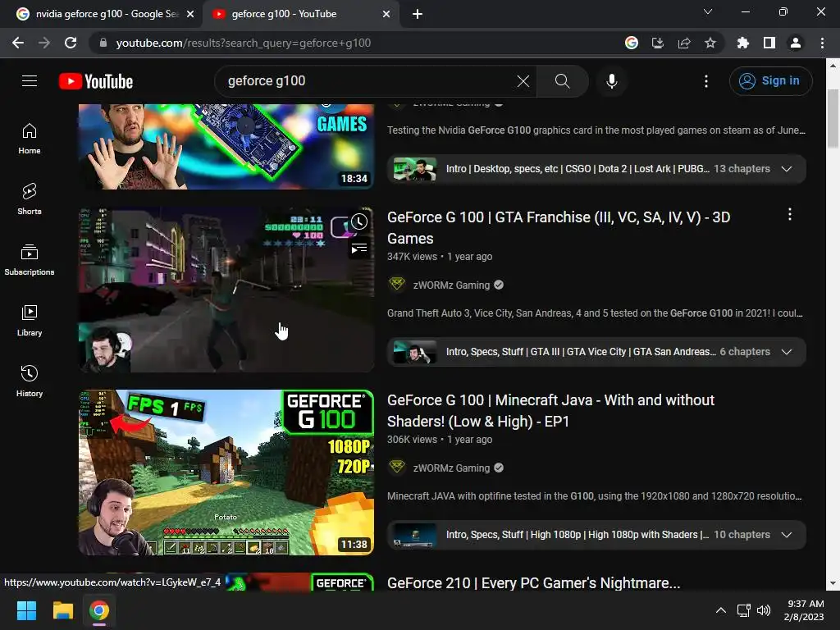
Task: Play the GTA Vice City thumbnail video
Action: point(226,290)
